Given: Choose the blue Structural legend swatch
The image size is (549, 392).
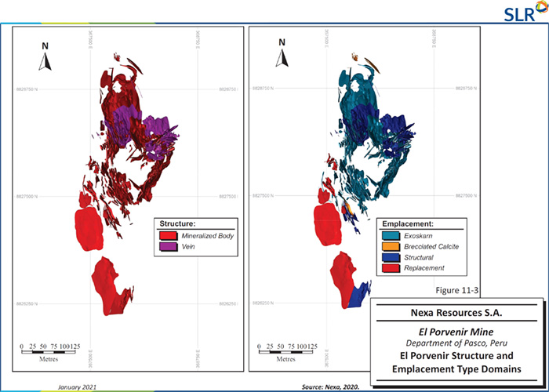Looking at the screenshot, I should pyautogui.click(x=391, y=257).
